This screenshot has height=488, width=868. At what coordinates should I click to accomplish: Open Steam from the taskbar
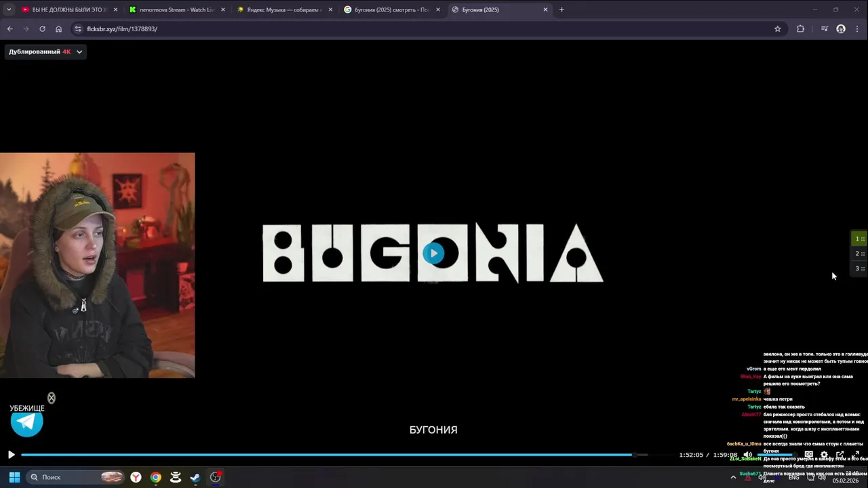tap(195, 477)
